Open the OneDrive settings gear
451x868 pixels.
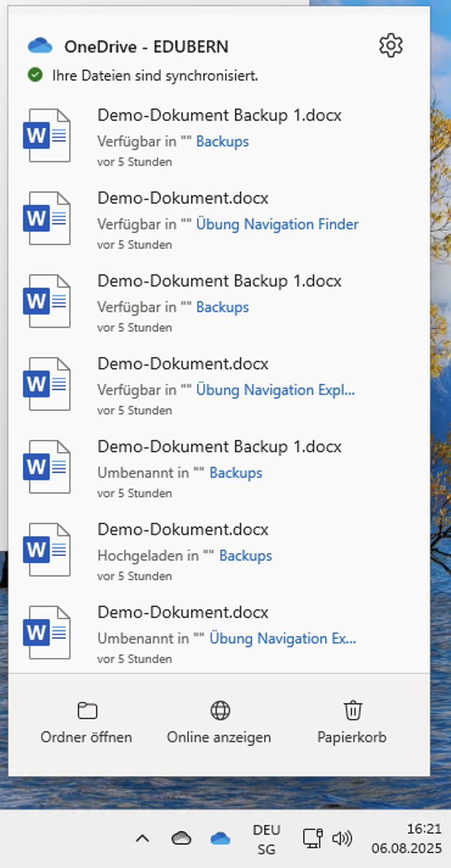[391, 45]
